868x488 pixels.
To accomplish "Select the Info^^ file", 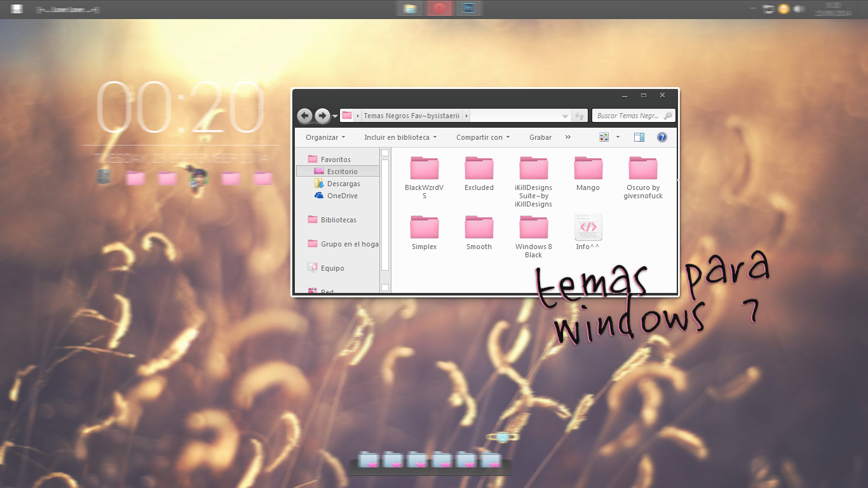I will point(588,232).
